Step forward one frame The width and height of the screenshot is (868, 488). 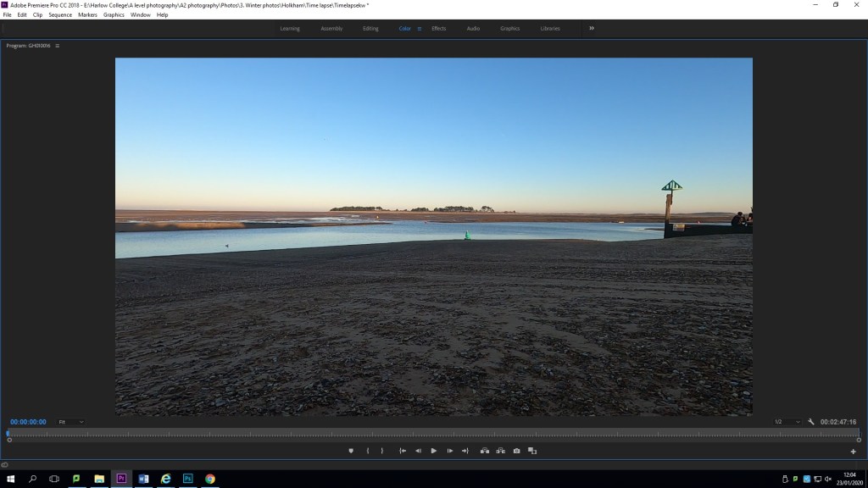(x=449, y=451)
